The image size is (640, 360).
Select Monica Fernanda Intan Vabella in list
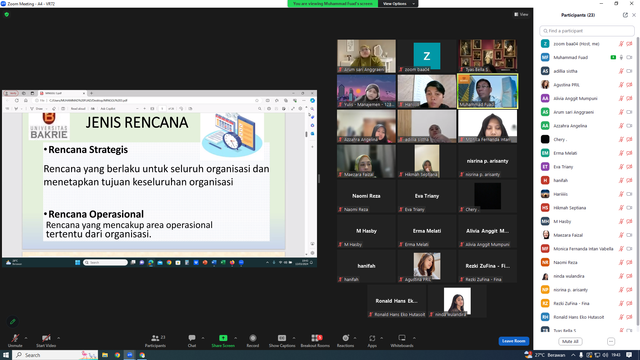[587, 249]
